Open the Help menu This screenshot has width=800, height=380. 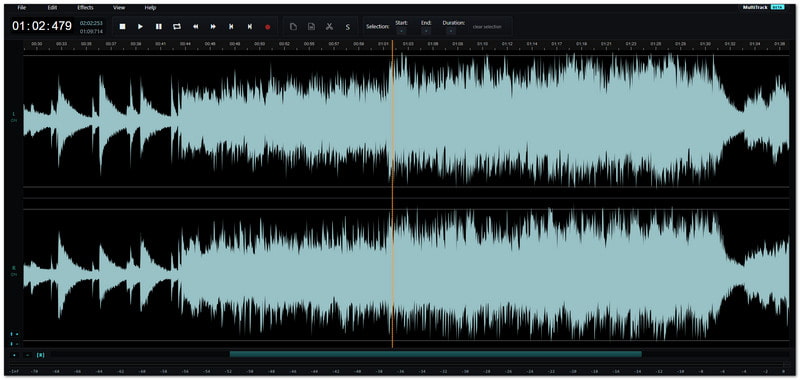[x=151, y=8]
